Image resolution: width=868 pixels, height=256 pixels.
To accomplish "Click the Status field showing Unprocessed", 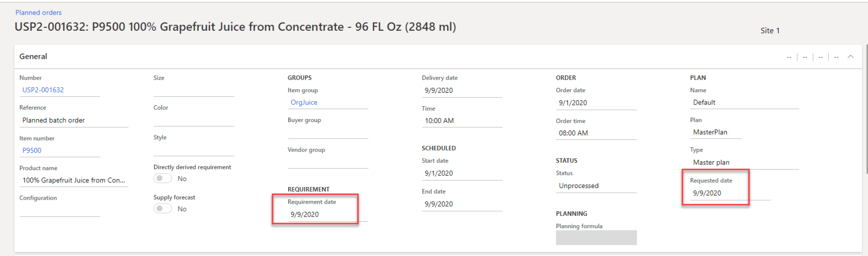I will 596,186.
